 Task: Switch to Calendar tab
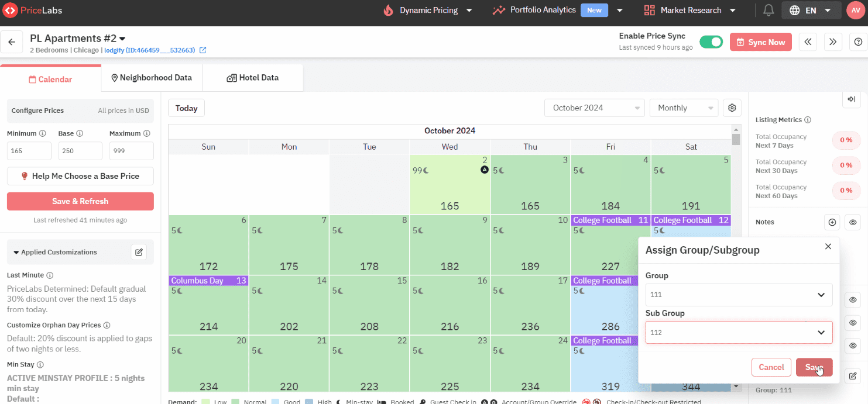pyautogui.click(x=50, y=80)
